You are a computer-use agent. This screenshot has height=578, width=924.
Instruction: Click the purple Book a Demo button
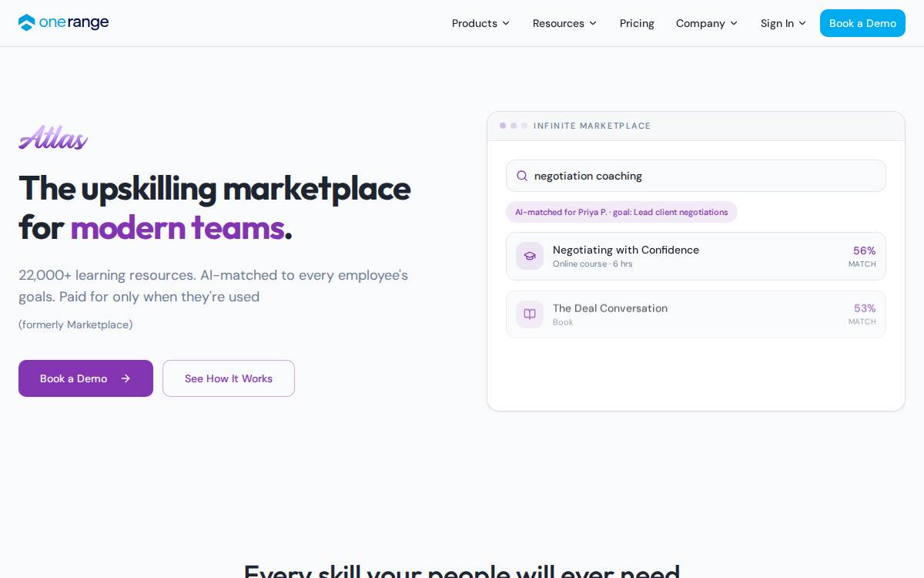coord(85,378)
